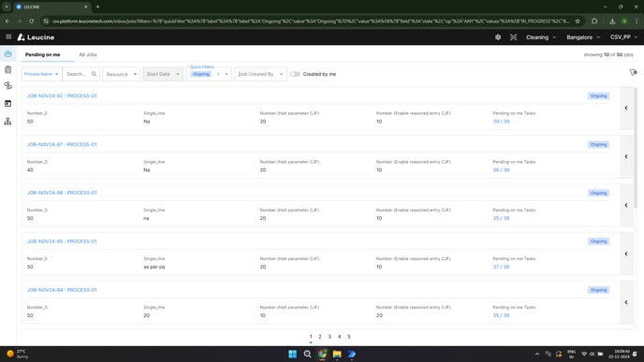This screenshot has height=362, width=644.
Task: Go to page 2 of jobs
Action: pyautogui.click(x=320, y=337)
